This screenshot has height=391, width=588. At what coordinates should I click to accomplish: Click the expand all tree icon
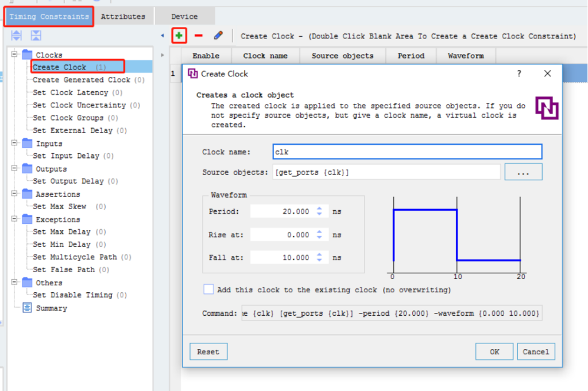coord(17,36)
